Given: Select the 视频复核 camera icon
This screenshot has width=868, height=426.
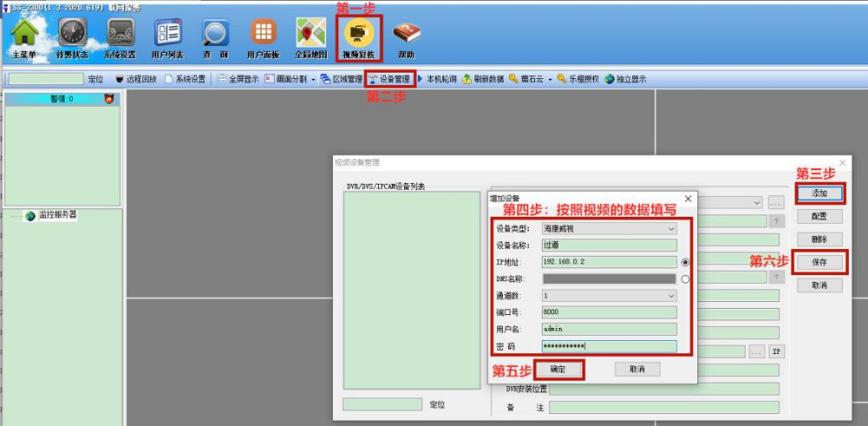Looking at the screenshot, I should pyautogui.click(x=358, y=34).
